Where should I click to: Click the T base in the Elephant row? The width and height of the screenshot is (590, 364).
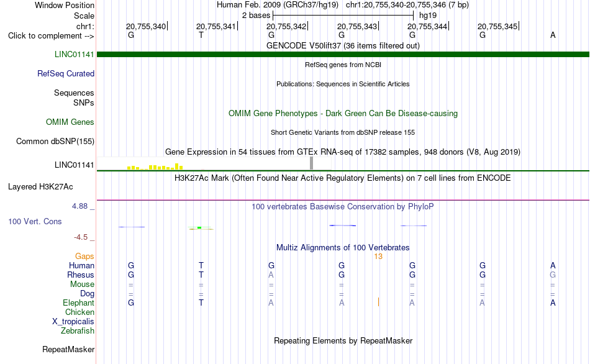pyautogui.click(x=201, y=303)
